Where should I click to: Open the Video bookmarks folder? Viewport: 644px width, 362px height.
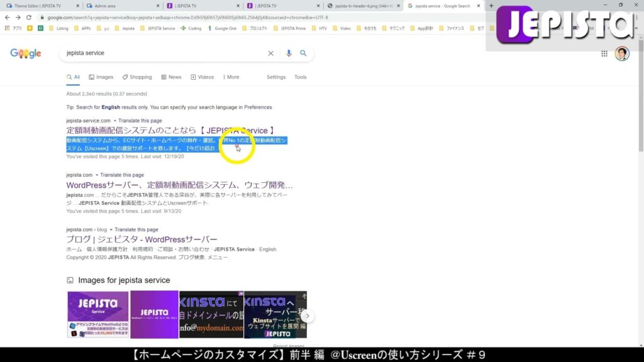[x=341, y=28]
